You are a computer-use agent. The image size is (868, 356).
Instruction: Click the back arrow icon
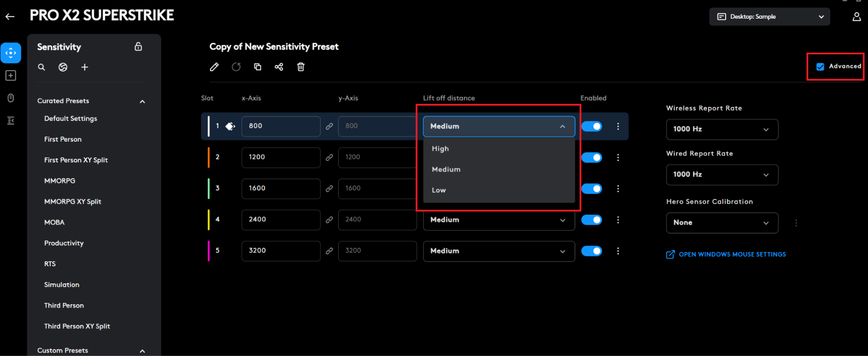coord(10,17)
